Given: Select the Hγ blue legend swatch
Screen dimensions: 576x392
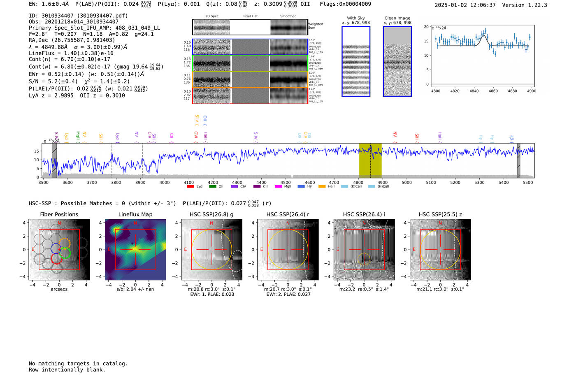Looking at the screenshot, I should tap(301, 186).
